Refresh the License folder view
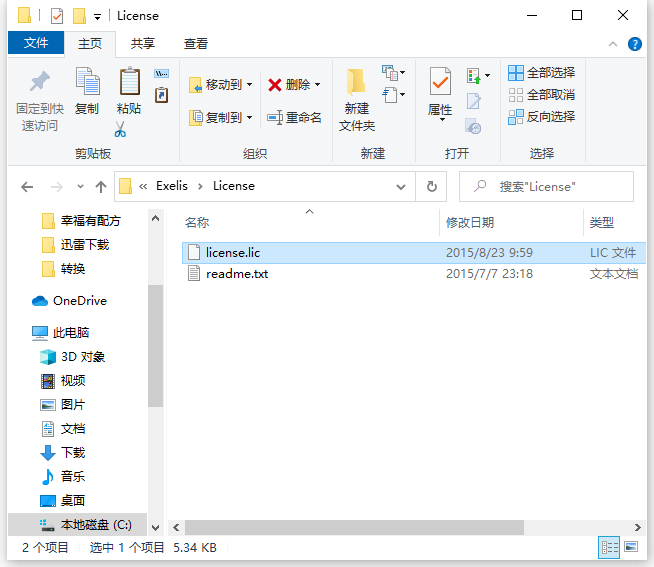Image resolution: width=654 pixels, height=567 pixels. (432, 186)
